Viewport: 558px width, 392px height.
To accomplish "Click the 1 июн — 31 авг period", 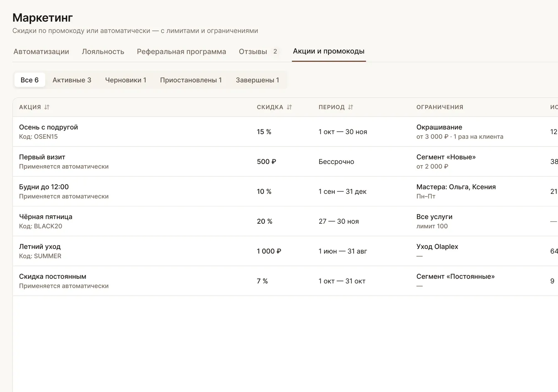I will (x=343, y=251).
